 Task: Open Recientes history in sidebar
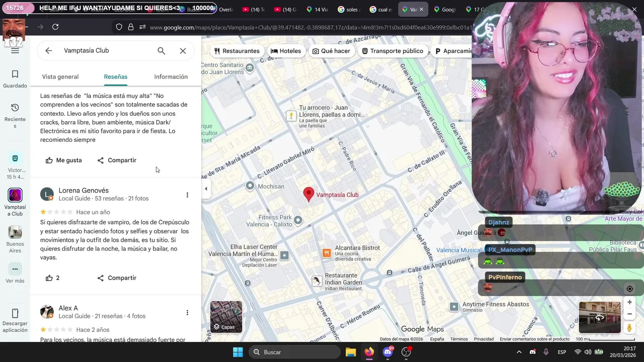click(x=15, y=116)
